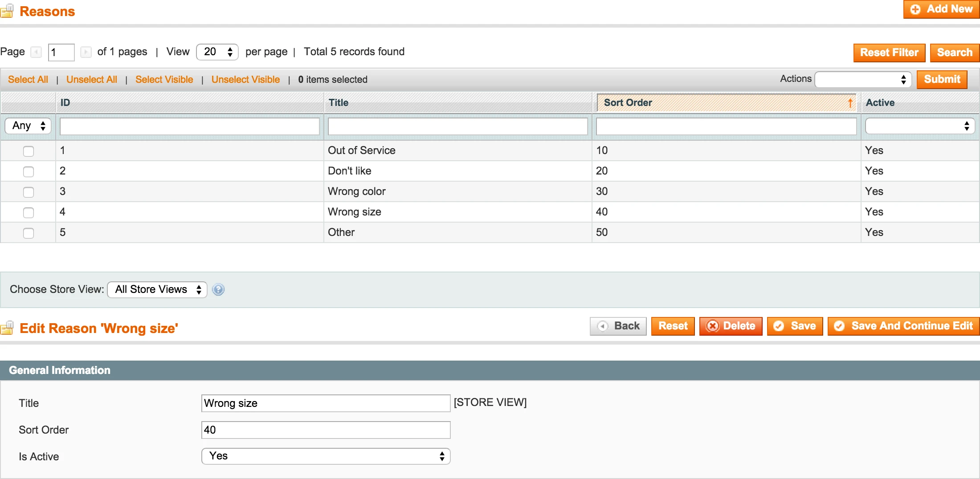Check the checkbox for Out of Service row
980x479 pixels.
tap(29, 151)
